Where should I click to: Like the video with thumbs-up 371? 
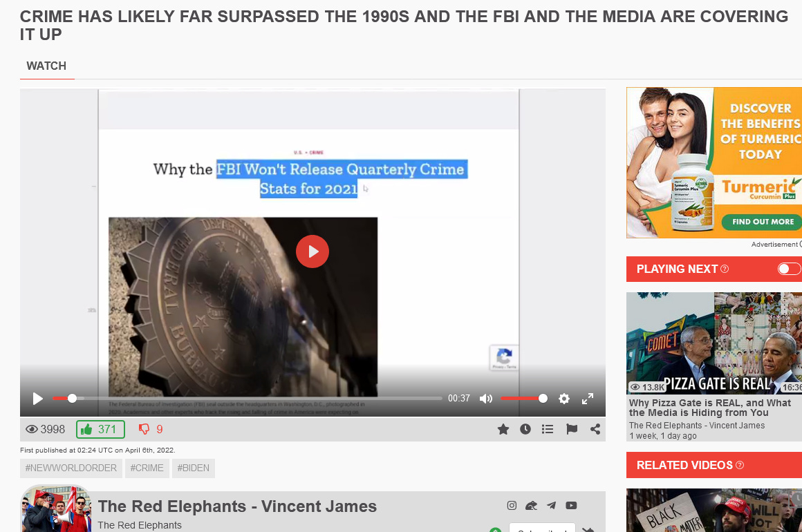100,429
